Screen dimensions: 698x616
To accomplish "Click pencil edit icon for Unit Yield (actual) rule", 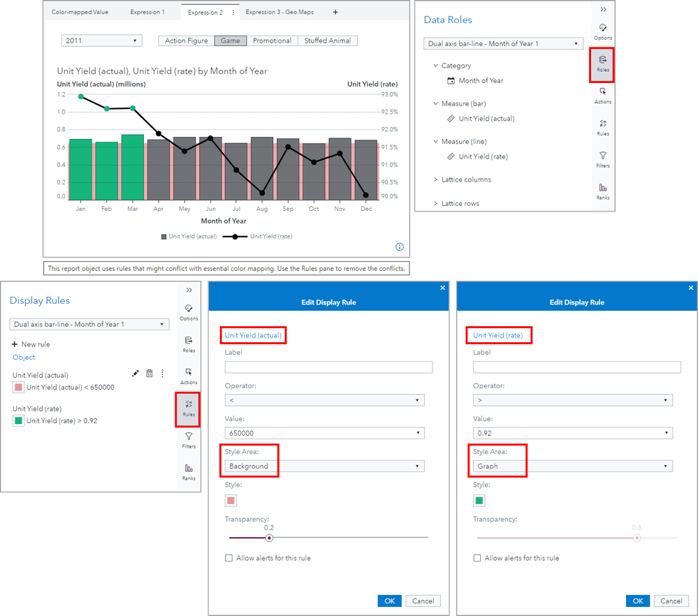I will (x=136, y=374).
